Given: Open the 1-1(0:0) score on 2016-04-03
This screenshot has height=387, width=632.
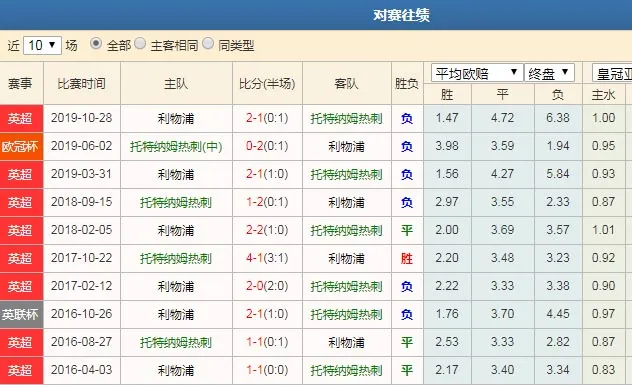Looking at the screenshot, I should 267,370.
